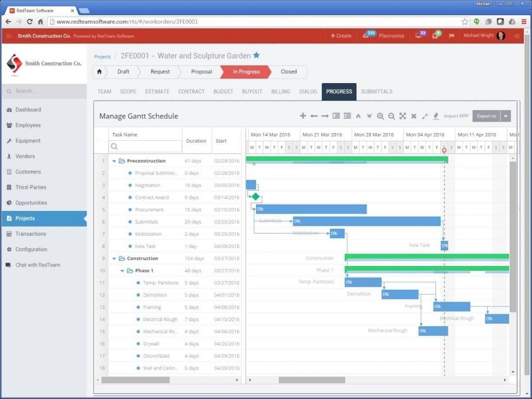Collapse all tasks with the up chevrons icon
532x399 pixels.
pos(358,116)
